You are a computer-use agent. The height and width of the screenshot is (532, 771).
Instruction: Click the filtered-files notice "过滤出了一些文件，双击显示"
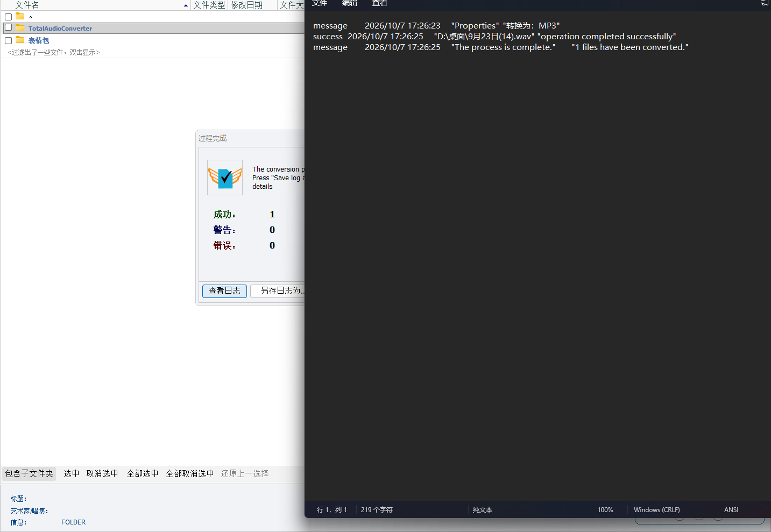point(54,52)
